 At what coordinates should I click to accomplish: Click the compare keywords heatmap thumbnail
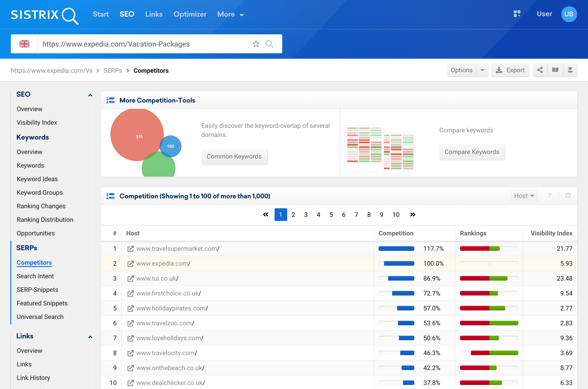coord(380,151)
